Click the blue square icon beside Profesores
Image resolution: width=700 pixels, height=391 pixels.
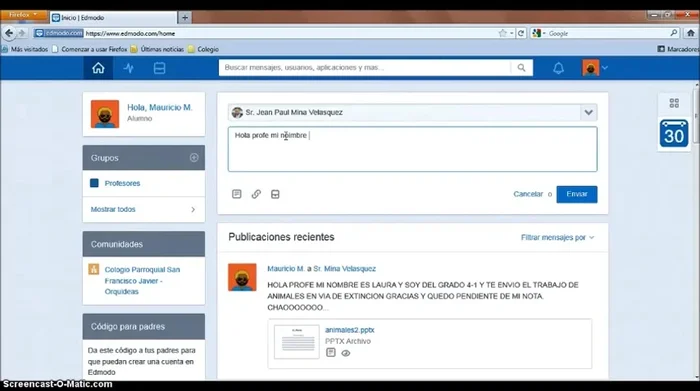94,183
